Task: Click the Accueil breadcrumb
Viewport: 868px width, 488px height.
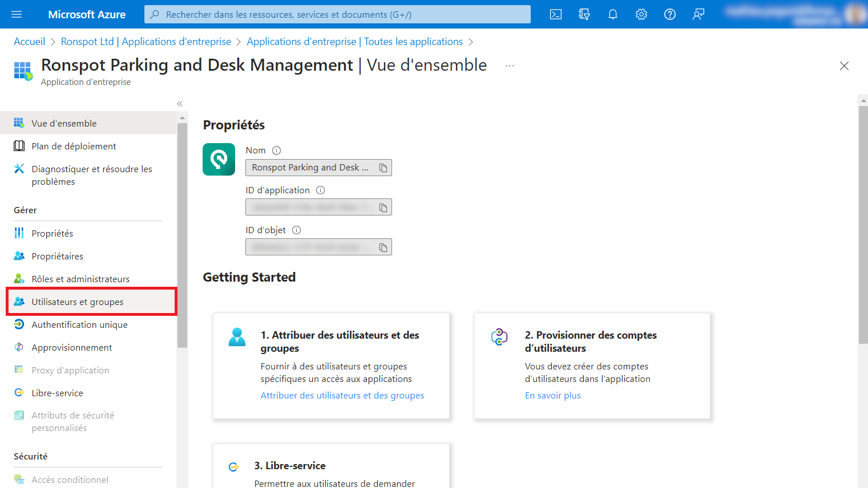Action: pos(29,41)
